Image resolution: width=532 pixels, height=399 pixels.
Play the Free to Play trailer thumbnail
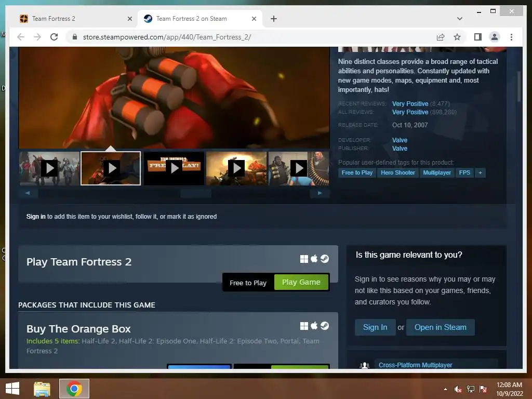[x=174, y=168]
